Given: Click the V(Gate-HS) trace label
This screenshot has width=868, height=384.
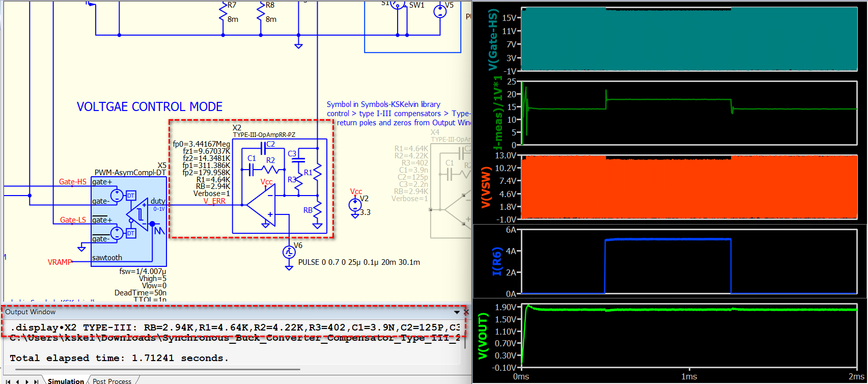Looking at the screenshot, I should click(x=493, y=40).
